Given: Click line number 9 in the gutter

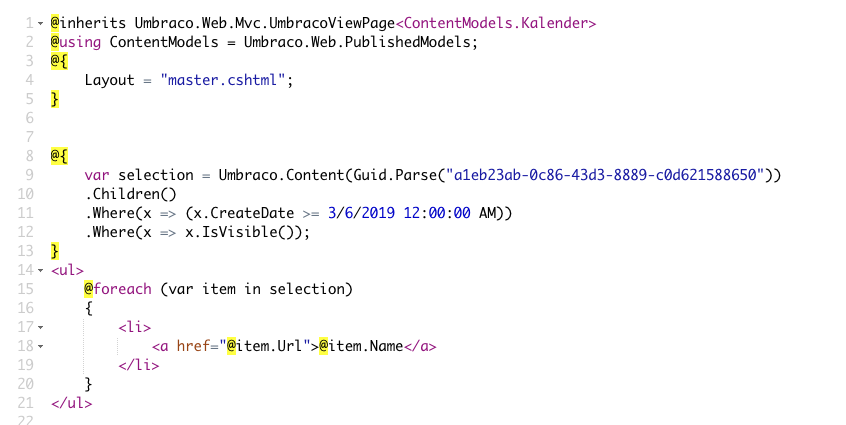Looking at the screenshot, I should (29, 175).
